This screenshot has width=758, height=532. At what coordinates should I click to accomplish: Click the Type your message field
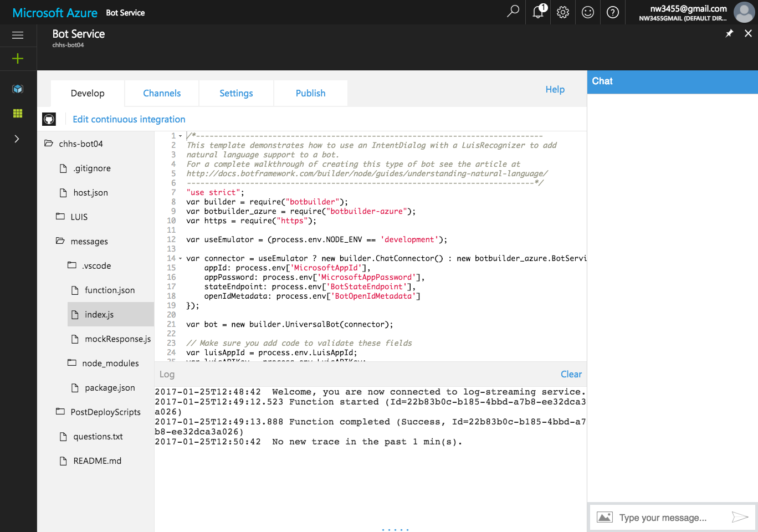click(x=665, y=517)
